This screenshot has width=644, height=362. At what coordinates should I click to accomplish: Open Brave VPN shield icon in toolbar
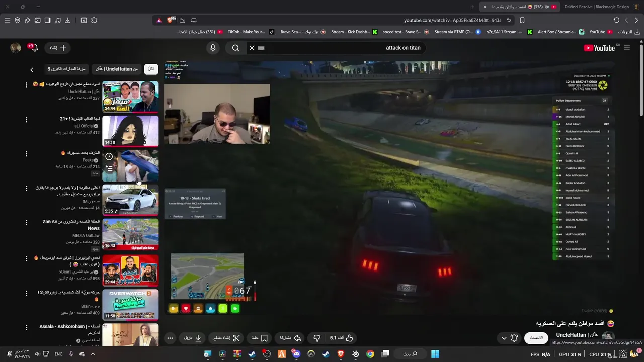pyautogui.click(x=17, y=20)
